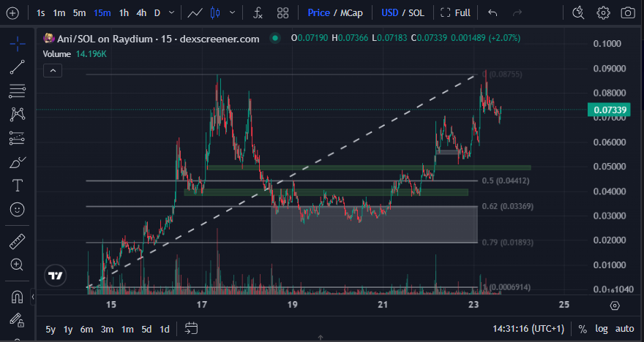Switch denomination to USD
Viewport: 644px width, 342px height.
390,13
